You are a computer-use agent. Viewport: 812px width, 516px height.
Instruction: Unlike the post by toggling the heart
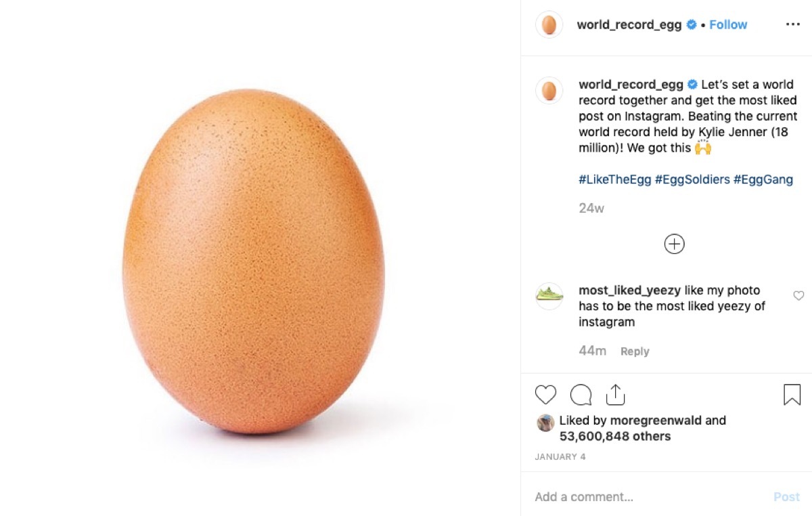[546, 394]
